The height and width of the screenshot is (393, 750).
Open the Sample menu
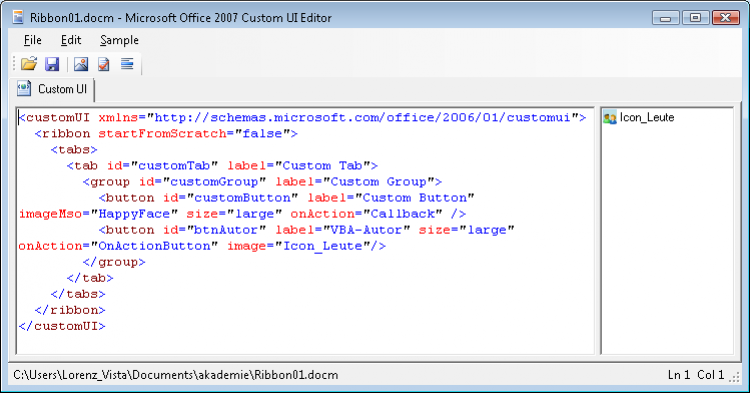pos(119,40)
